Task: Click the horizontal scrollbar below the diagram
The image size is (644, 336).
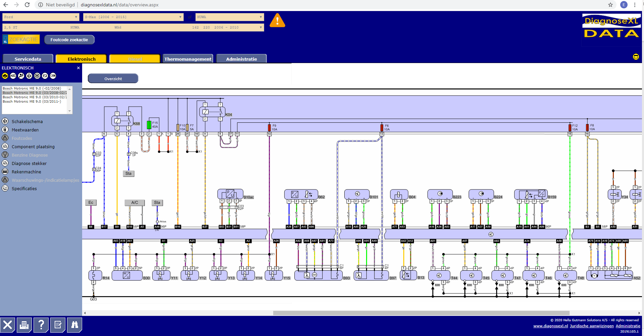Action: tap(421, 313)
